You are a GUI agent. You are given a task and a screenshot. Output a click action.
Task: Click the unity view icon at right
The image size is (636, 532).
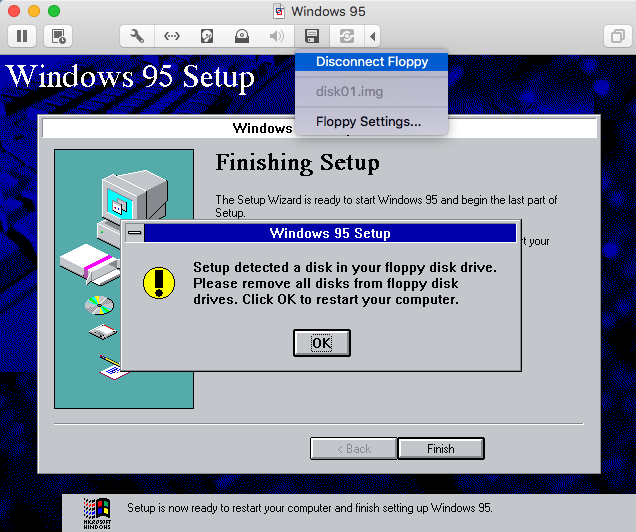613,36
